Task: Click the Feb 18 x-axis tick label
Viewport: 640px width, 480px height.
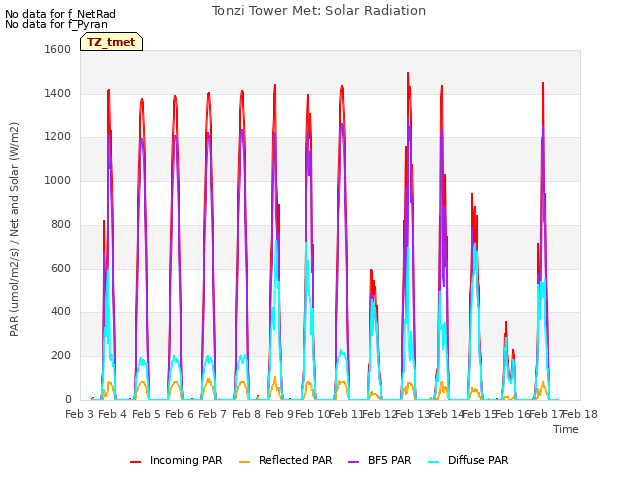Action: tap(580, 414)
